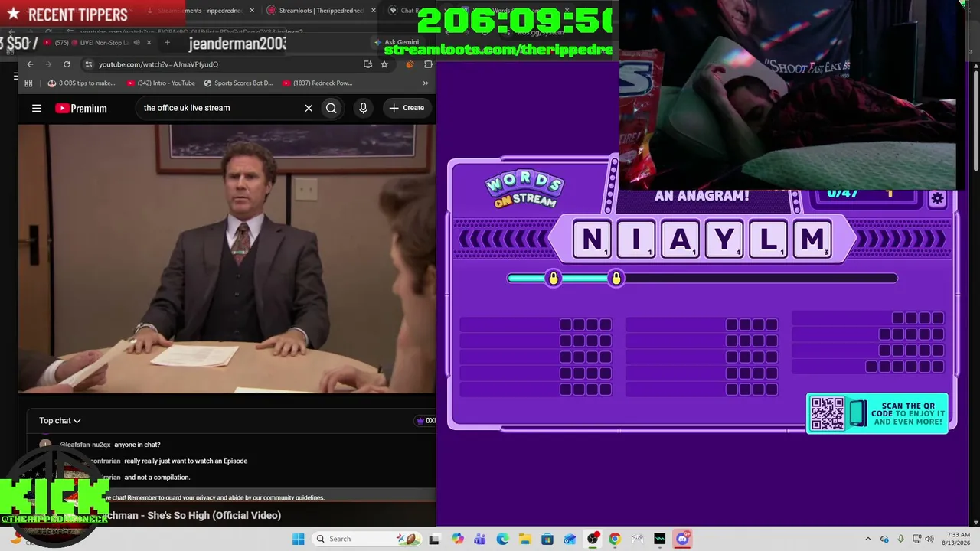Open the '(342) Intro - YouTube' bookmark
Viewport: 980px width, 551px height.
coord(161,83)
